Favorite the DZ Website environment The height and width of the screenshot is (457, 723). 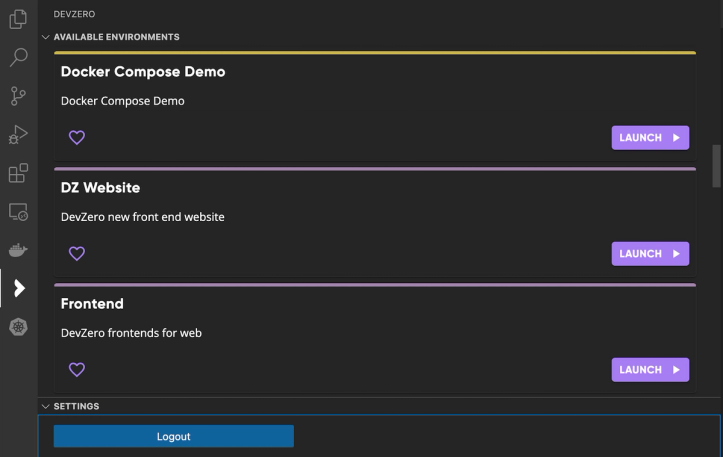tap(77, 253)
